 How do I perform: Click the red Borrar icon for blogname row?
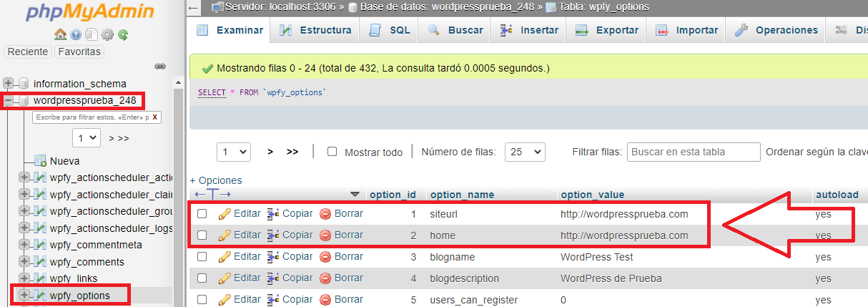[325, 256]
